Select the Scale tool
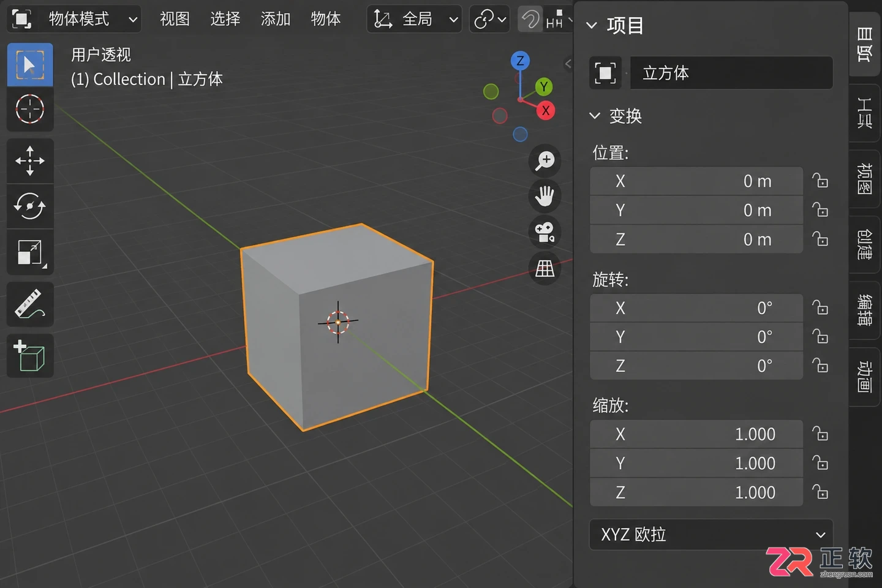Screen dimensions: 882x588 (30, 252)
